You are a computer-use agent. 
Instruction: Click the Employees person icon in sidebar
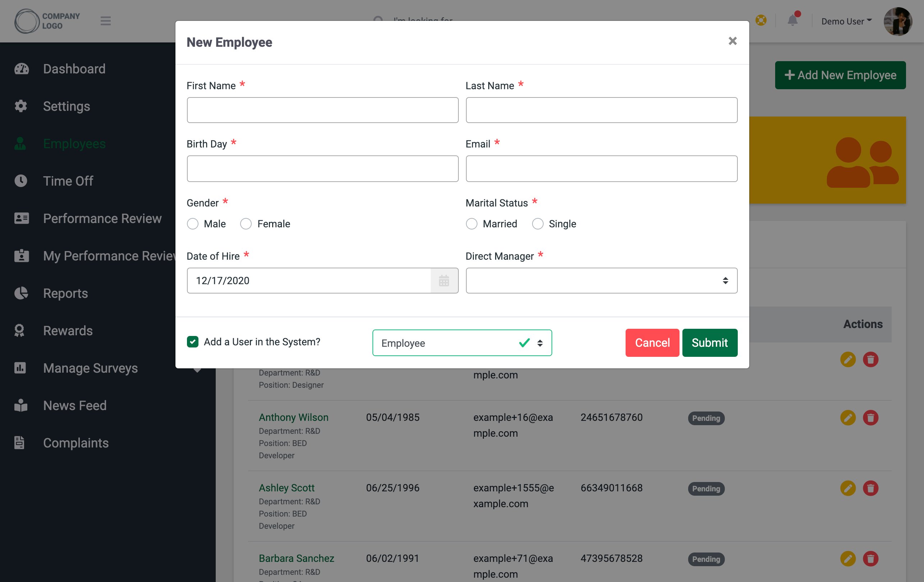pyautogui.click(x=20, y=144)
